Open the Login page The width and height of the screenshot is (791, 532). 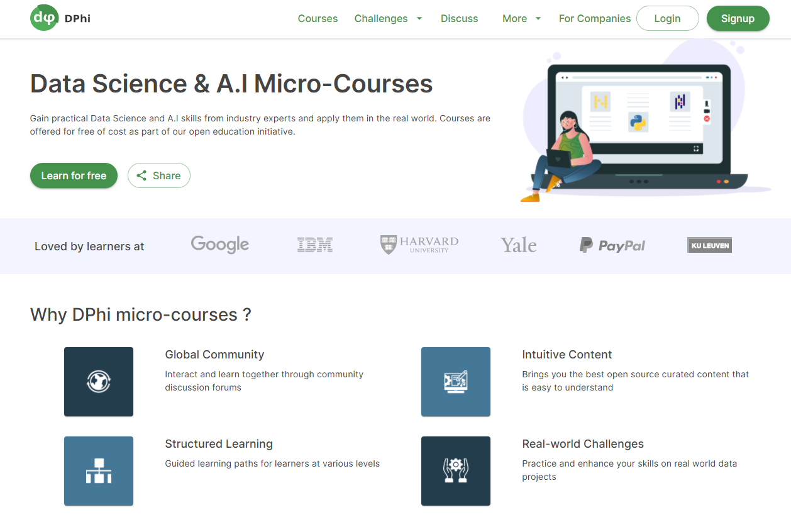pos(667,18)
